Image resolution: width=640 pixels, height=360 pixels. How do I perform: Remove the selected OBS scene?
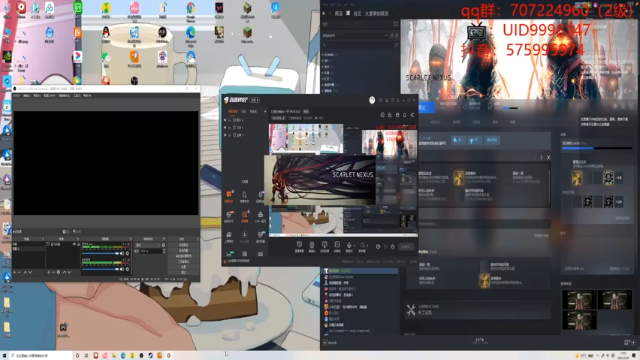pos(19,272)
